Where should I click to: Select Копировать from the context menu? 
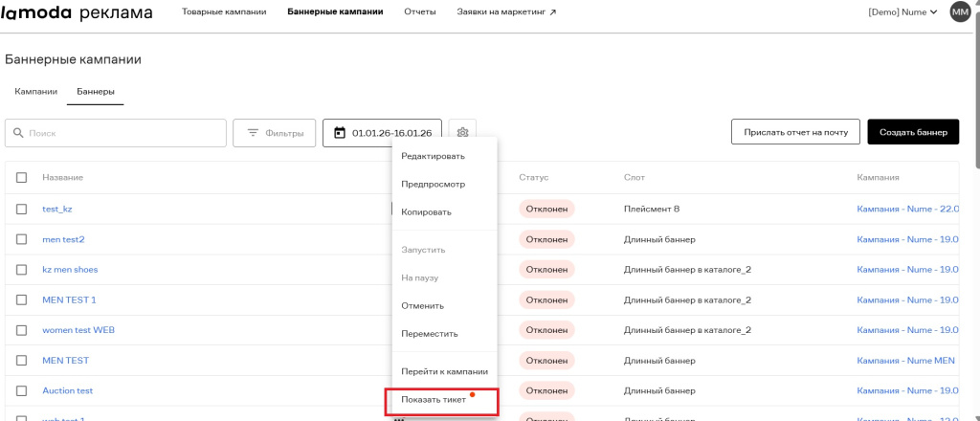point(426,212)
